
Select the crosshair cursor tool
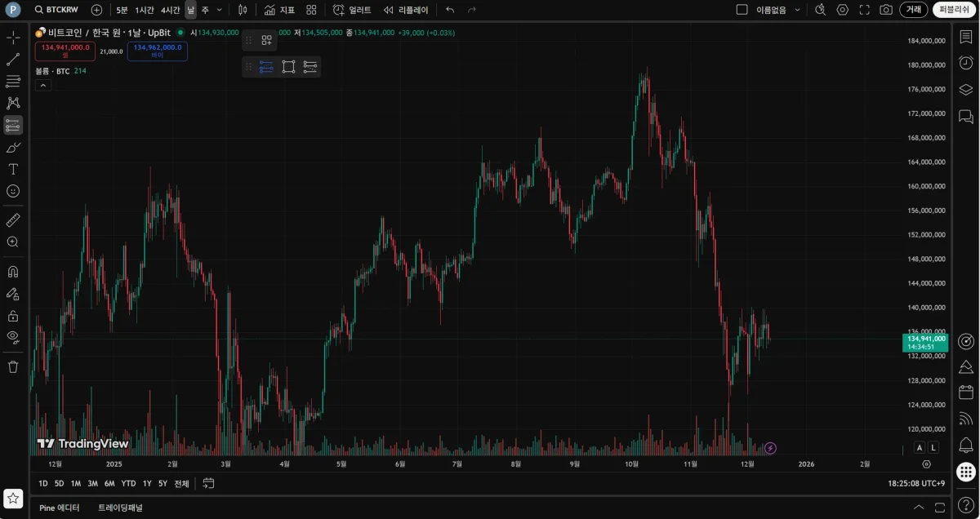click(13, 38)
